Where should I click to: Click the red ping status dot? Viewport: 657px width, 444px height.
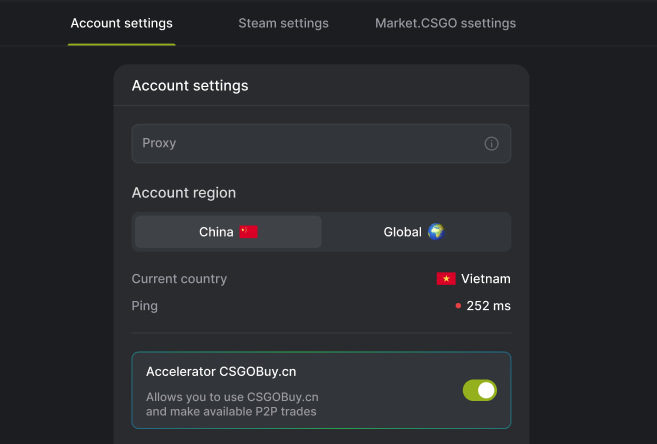coord(458,306)
